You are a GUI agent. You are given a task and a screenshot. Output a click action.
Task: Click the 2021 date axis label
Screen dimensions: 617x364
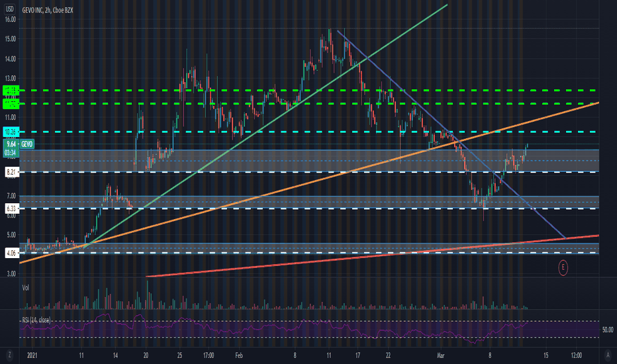pyautogui.click(x=32, y=356)
